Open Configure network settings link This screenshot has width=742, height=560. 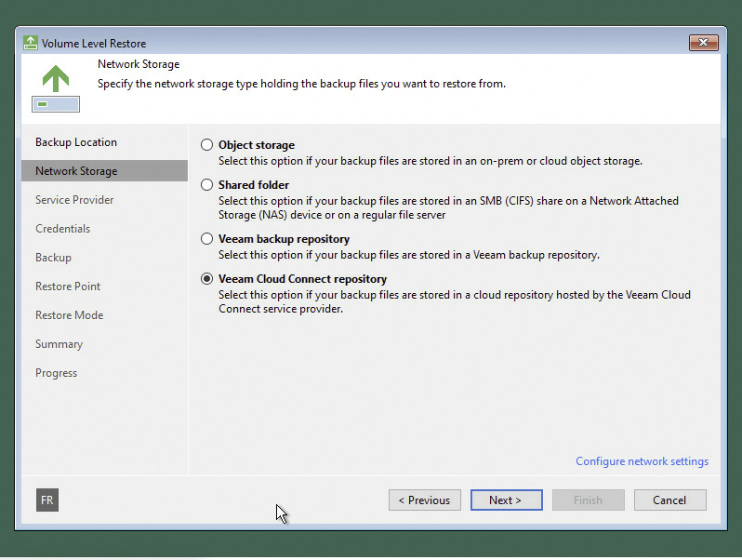(642, 461)
